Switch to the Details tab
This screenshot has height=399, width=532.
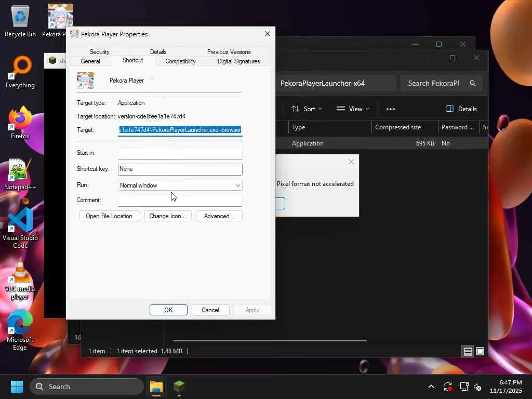point(158,52)
